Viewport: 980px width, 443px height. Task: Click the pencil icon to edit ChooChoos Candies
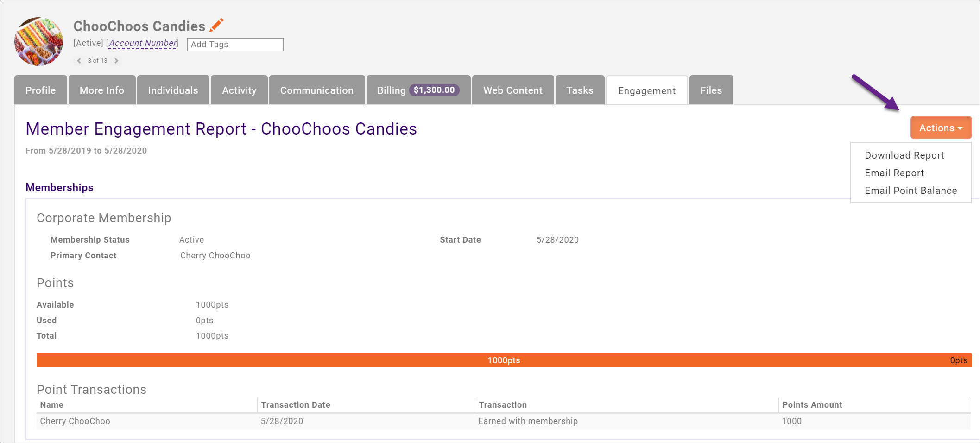[216, 26]
